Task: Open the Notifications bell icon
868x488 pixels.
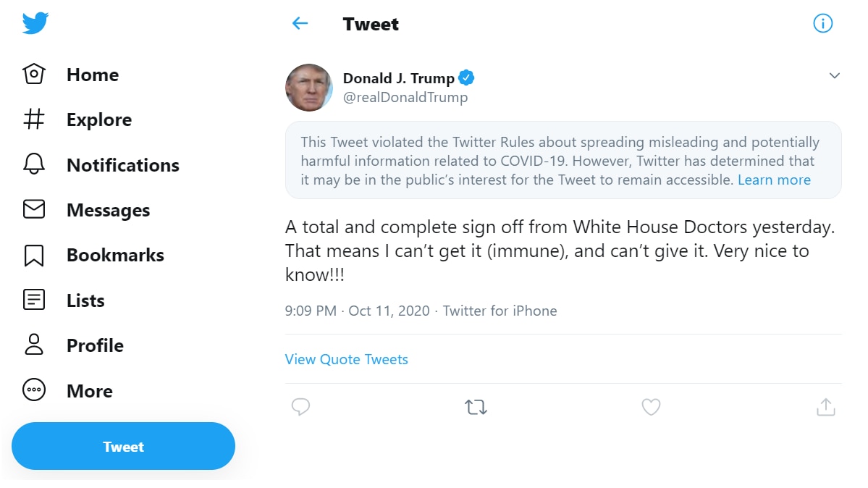Action: (34, 165)
